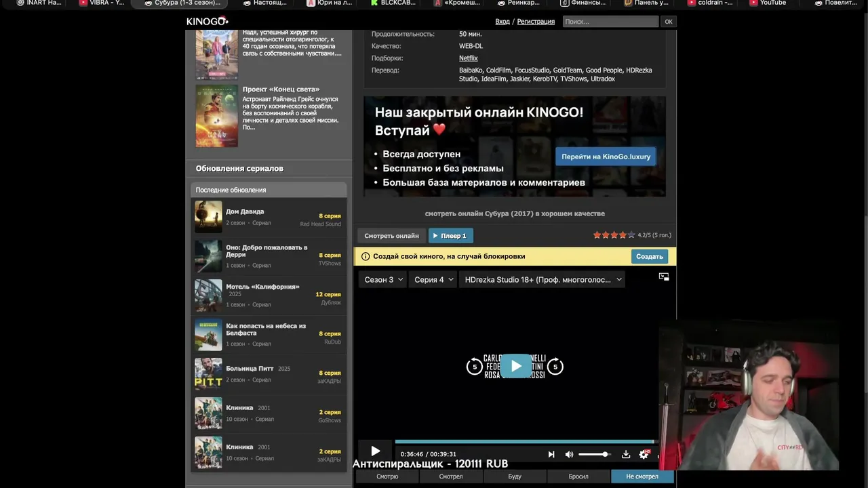Screen dimensions: 868x488
Task: Switch to coldrain browser tab
Action: (x=710, y=3)
